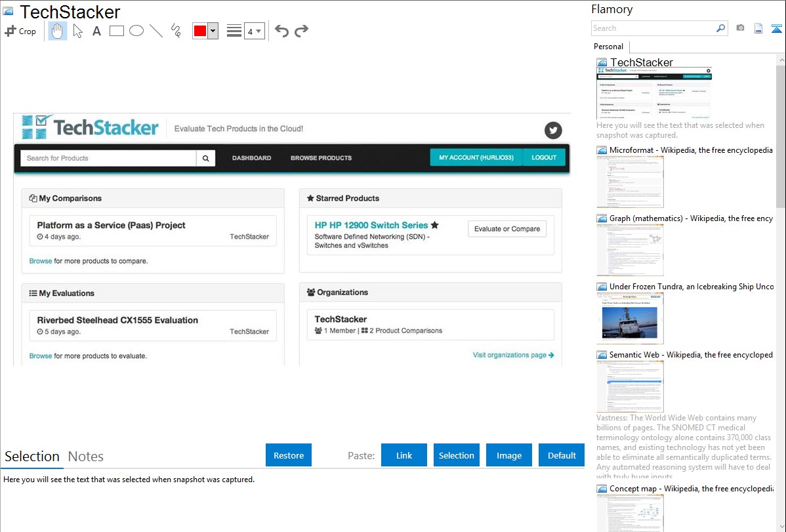
Task: Select the Crop tool
Action: 20,31
